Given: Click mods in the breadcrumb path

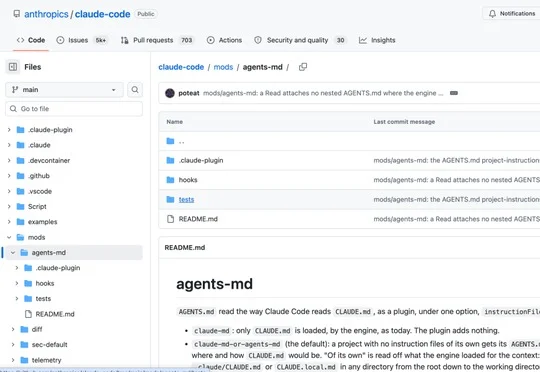Looking at the screenshot, I should click(x=223, y=67).
